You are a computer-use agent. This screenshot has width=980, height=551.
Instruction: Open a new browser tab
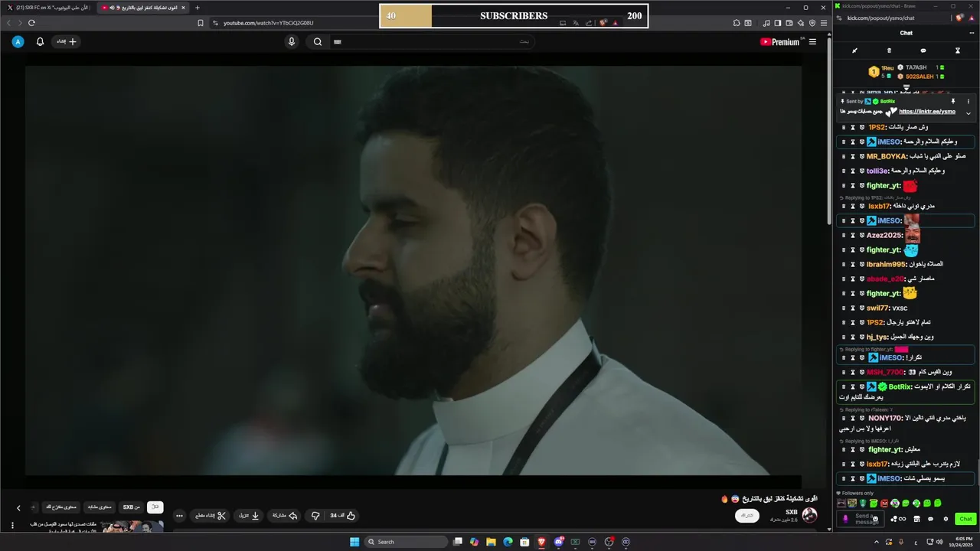197,8
